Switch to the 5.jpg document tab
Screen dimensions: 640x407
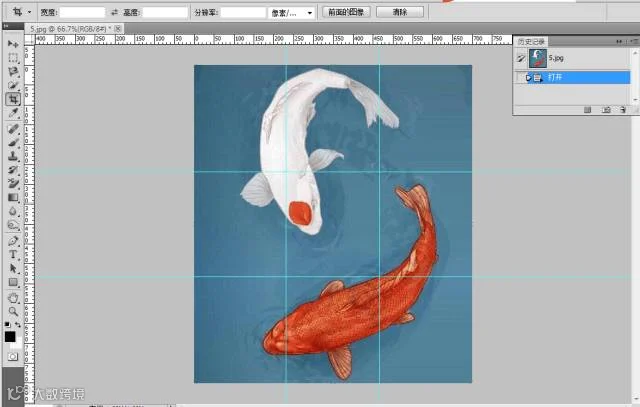[x=71, y=29]
